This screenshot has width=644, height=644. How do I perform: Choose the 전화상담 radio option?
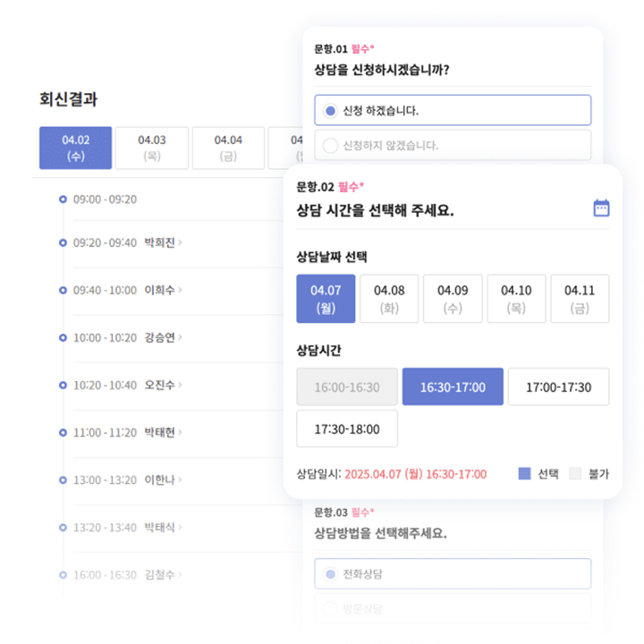point(453,573)
